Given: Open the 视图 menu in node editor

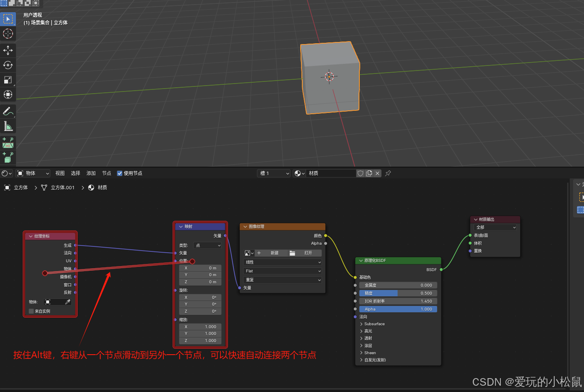Looking at the screenshot, I should tap(60, 173).
